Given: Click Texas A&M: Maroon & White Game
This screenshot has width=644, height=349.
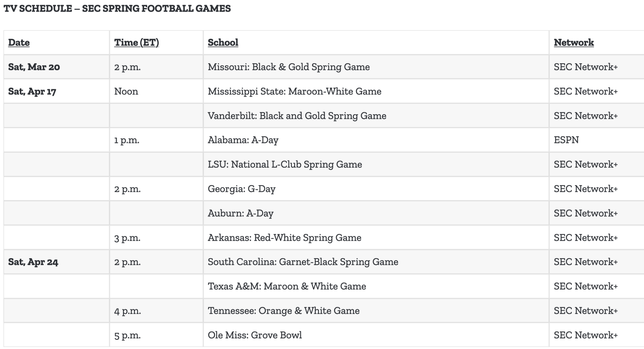Looking at the screenshot, I should pyautogui.click(x=287, y=286).
